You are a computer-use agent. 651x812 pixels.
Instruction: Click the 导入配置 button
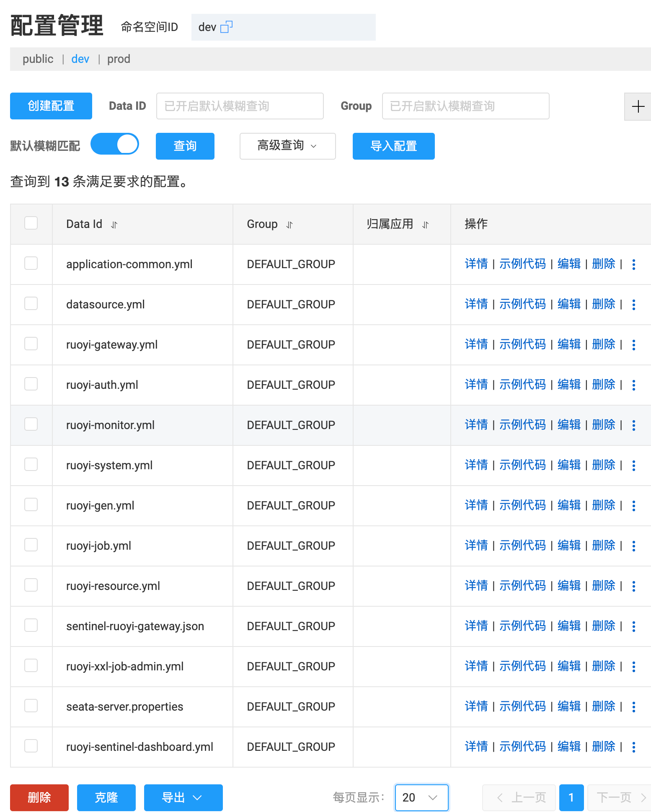click(394, 146)
